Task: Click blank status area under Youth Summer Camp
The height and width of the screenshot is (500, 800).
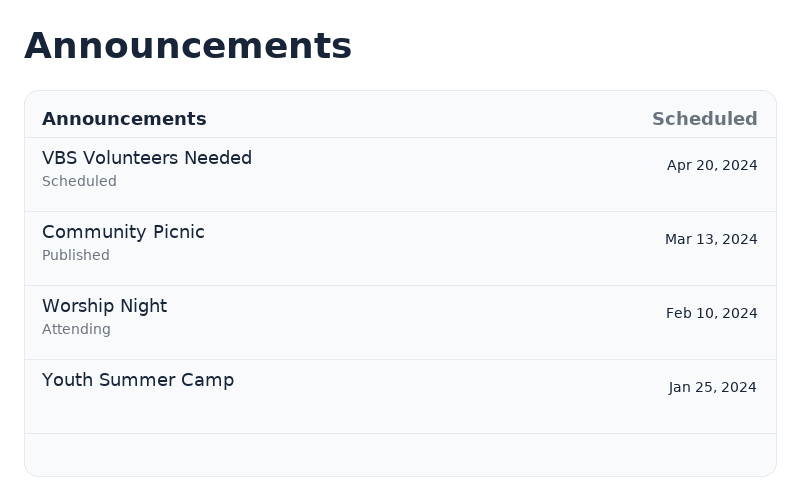Action: pos(80,405)
